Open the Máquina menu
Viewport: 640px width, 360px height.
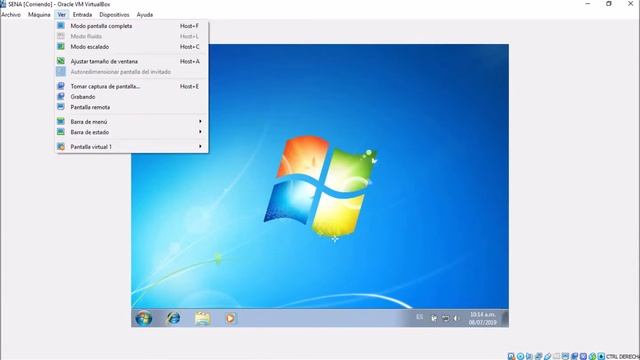tap(39, 15)
